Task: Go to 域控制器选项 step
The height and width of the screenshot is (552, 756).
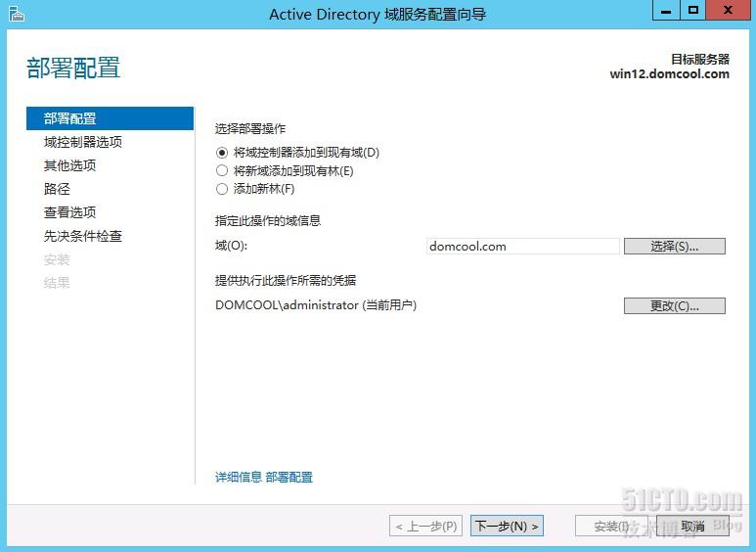Action: [83, 142]
